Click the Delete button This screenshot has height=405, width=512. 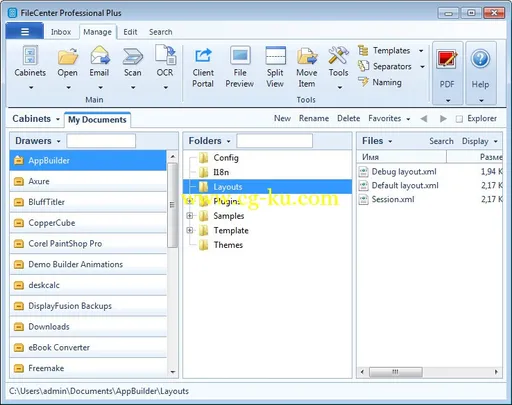348,118
